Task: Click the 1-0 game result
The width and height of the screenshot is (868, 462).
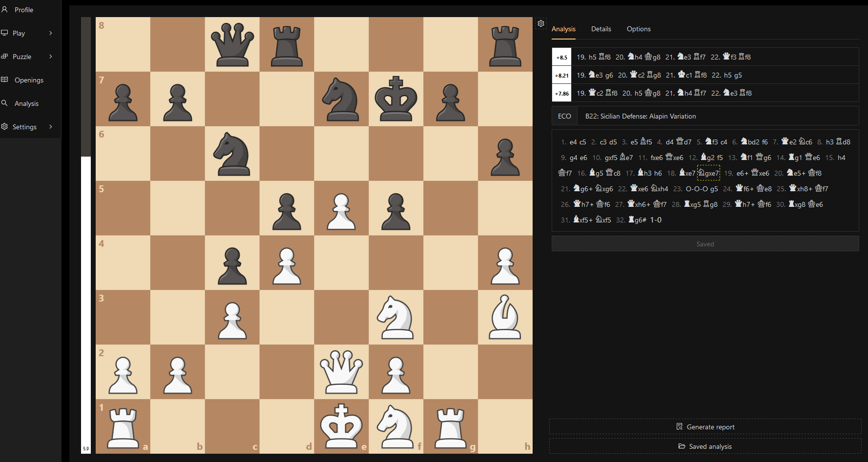Action: 656,220
